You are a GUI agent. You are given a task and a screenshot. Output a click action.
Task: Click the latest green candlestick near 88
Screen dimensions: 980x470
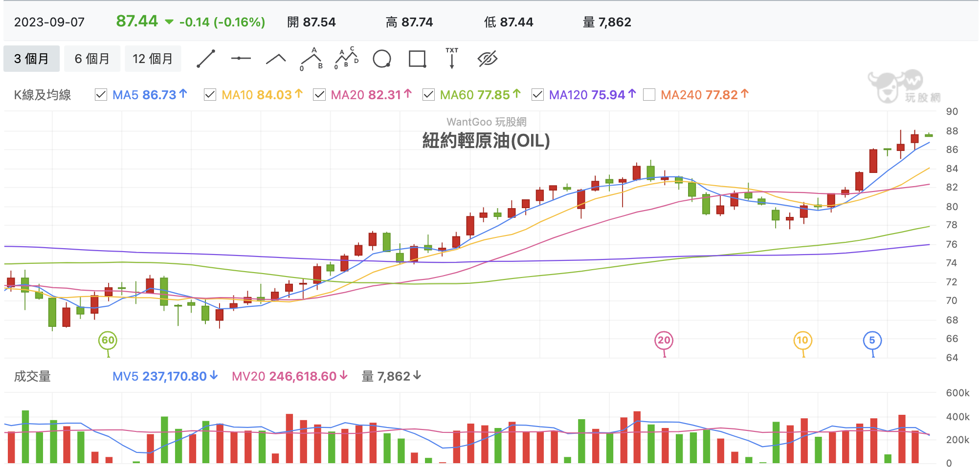tap(928, 135)
